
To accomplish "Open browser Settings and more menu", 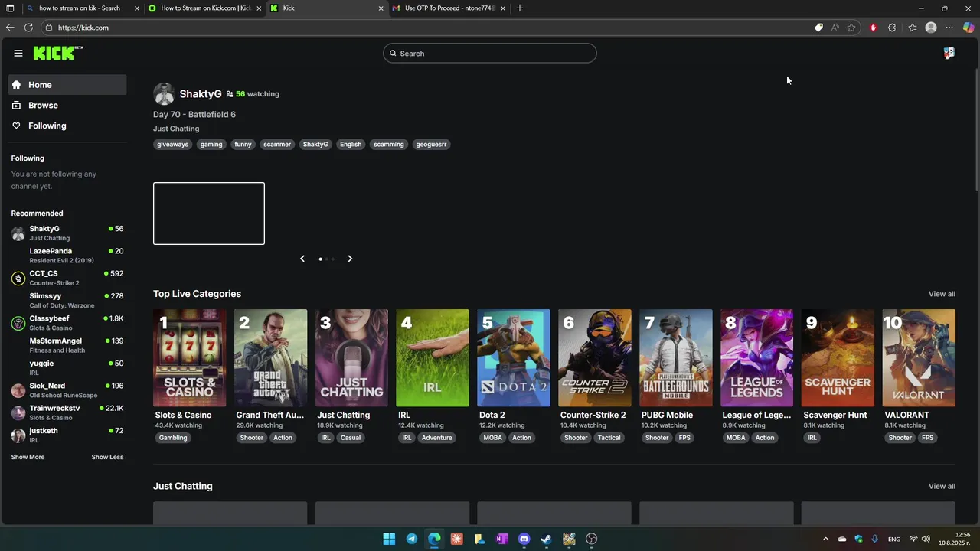I will coord(949,28).
